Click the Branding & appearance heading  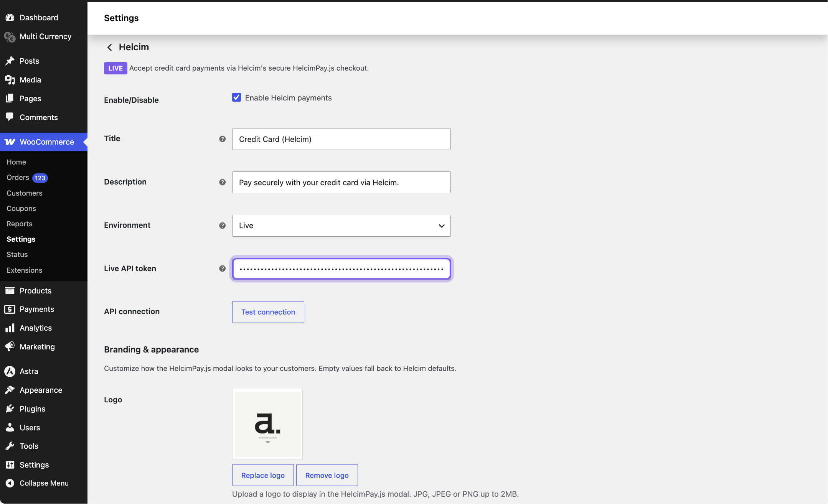[151, 349]
